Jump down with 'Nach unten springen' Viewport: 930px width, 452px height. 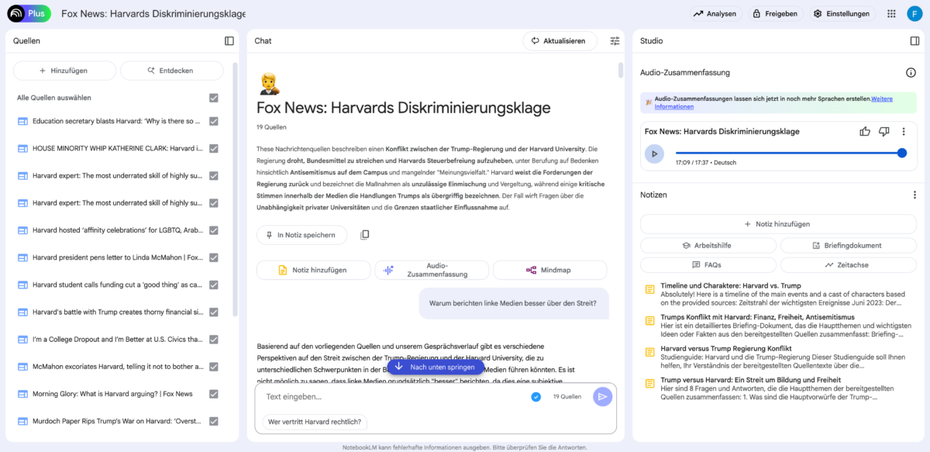coord(435,367)
